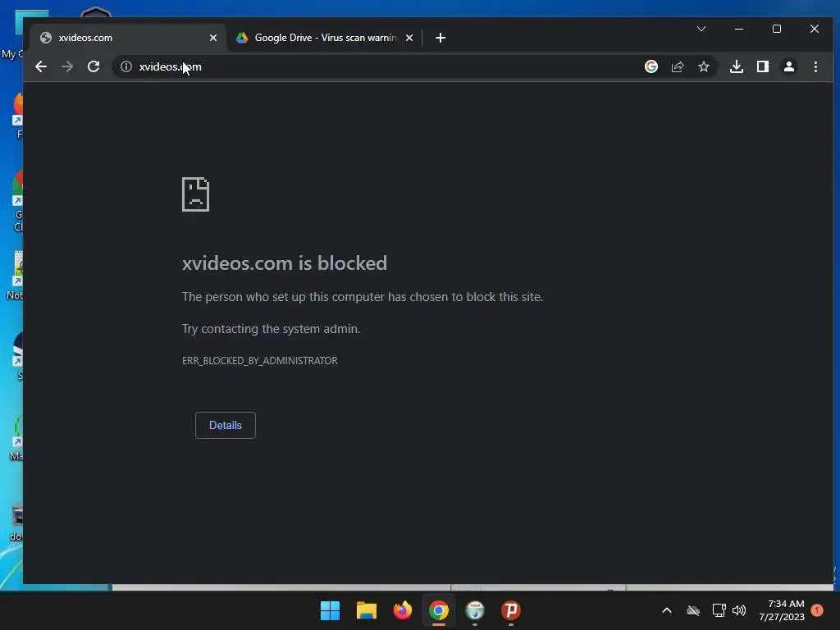This screenshot has width=840, height=630.
Task: Show hidden system tray icons
Action: (667, 610)
